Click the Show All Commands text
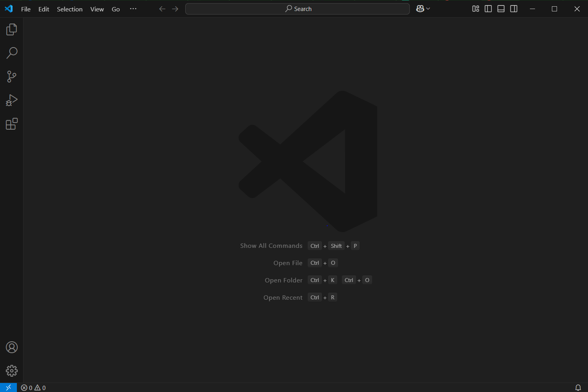This screenshot has height=392, width=588. coord(271,246)
